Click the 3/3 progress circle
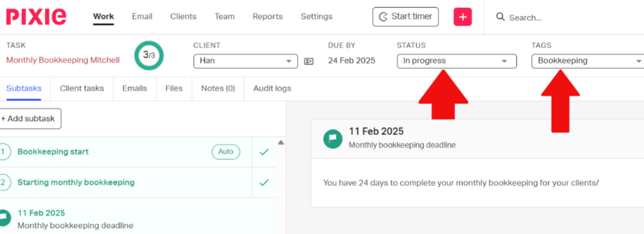644x234 pixels. (149, 55)
